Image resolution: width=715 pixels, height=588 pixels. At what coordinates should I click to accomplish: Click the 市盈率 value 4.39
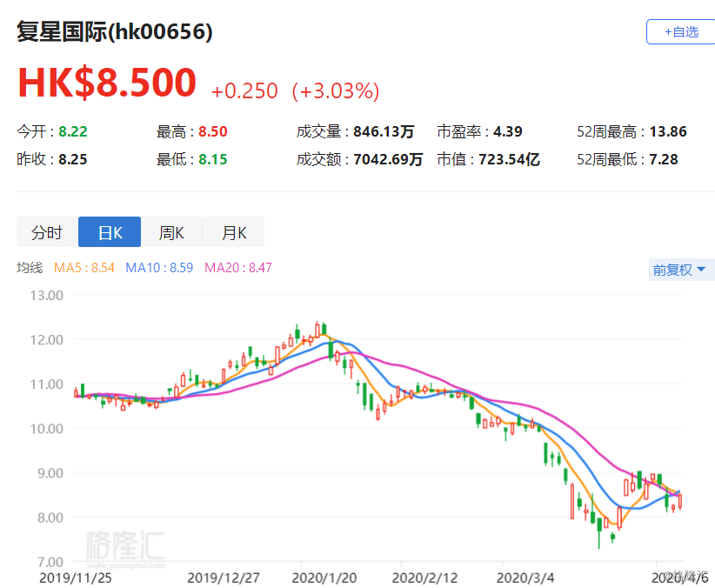pos(508,132)
